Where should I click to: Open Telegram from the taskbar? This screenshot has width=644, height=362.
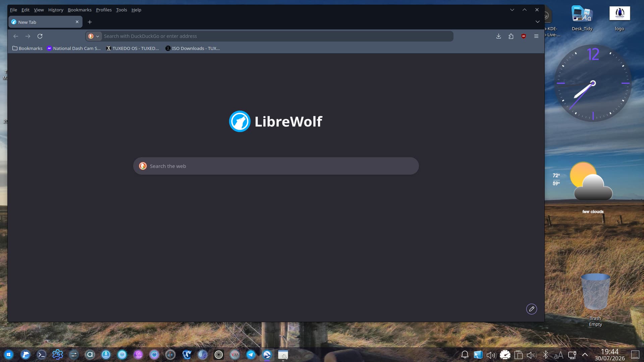point(251,355)
